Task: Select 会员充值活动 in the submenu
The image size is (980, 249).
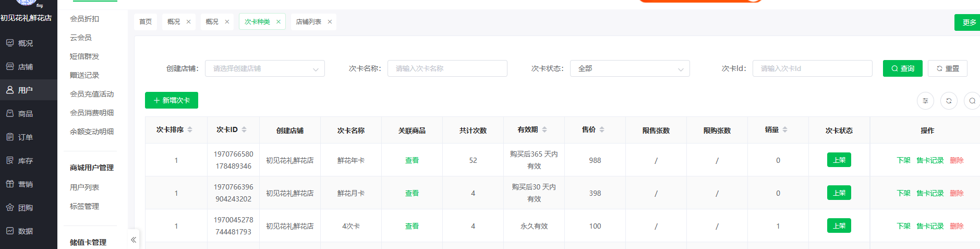Action: point(92,94)
